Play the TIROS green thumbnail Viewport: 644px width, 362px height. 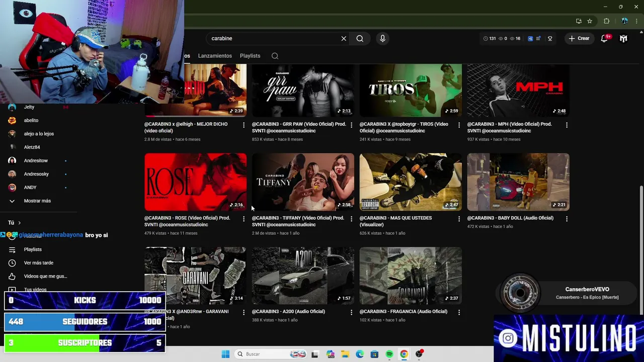(411, 90)
